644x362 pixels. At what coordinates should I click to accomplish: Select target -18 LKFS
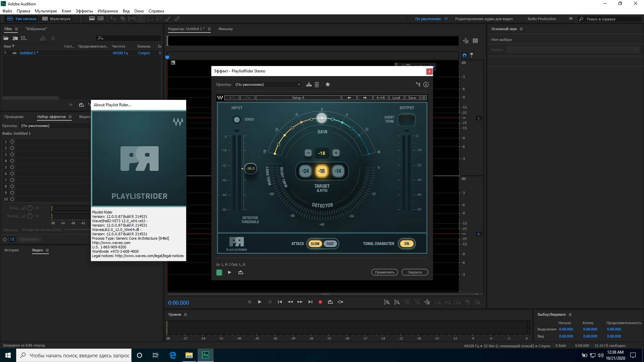click(322, 171)
